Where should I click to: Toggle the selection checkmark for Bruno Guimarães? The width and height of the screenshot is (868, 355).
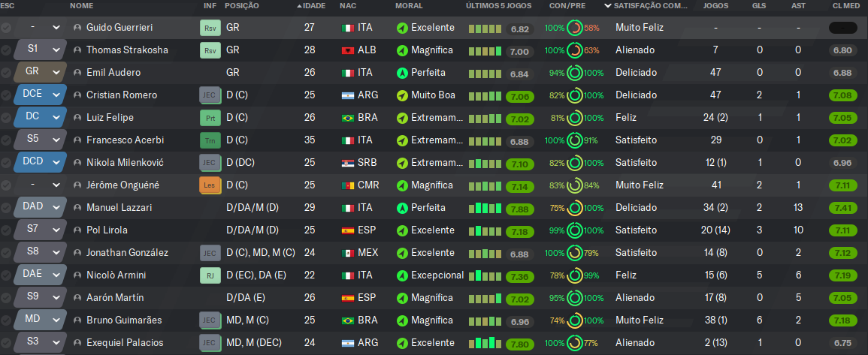(6, 320)
